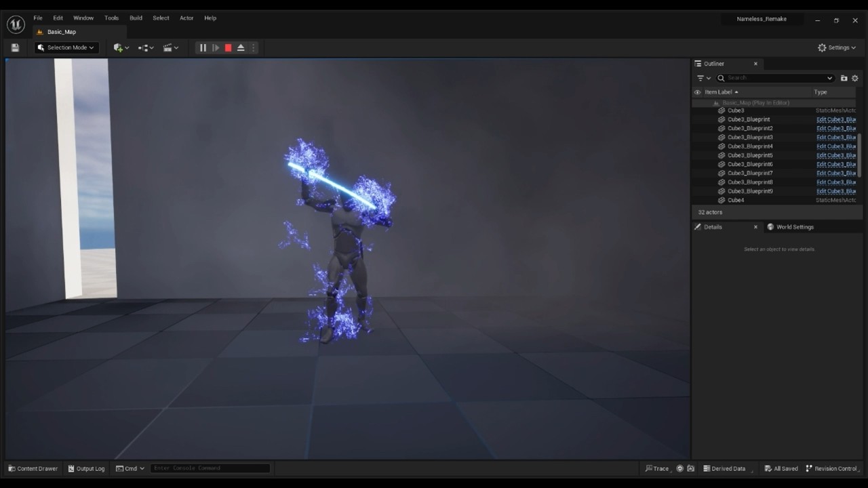The width and height of the screenshot is (868, 488).
Task: Open the Content Drawer
Action: [x=33, y=468]
